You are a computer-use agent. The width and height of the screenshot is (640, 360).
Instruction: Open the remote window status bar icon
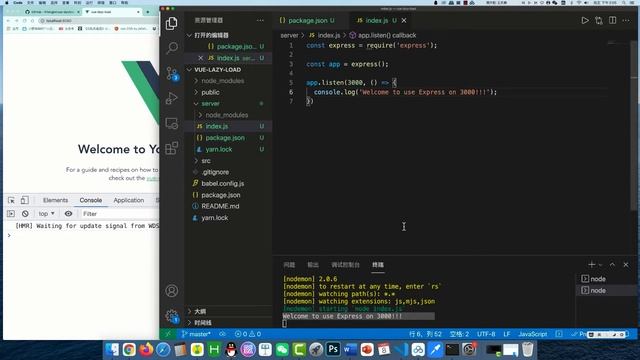tap(168, 334)
